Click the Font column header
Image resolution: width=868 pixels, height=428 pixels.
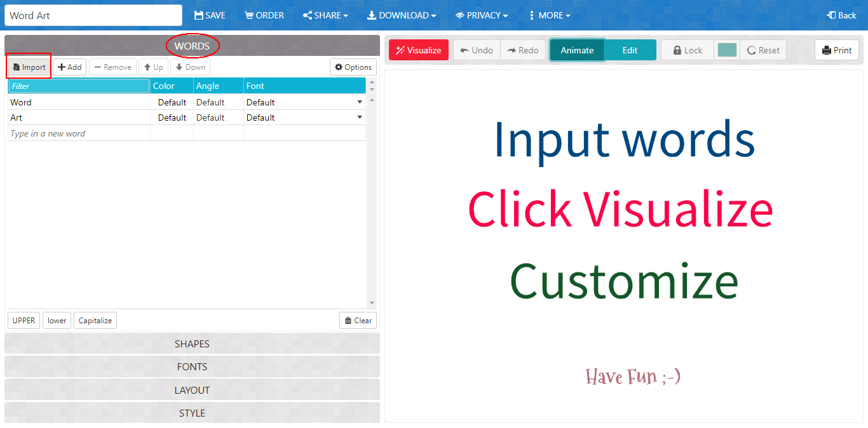tap(304, 86)
